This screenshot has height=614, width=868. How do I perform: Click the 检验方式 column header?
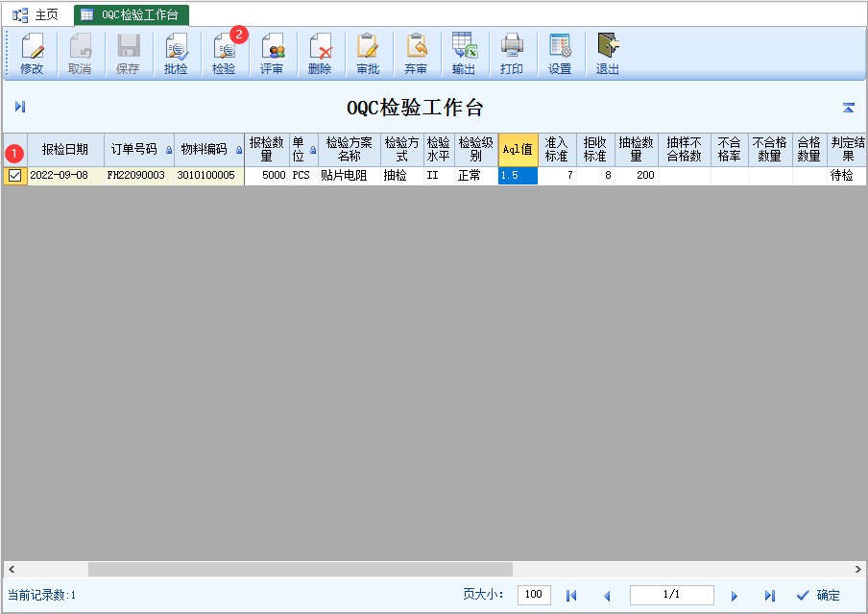point(402,150)
